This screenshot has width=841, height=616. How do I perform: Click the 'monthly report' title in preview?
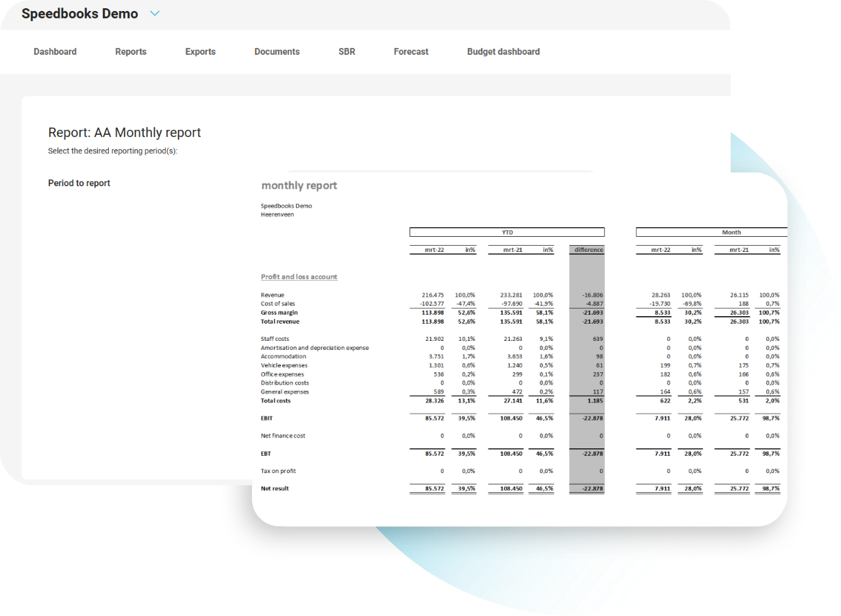pyautogui.click(x=299, y=185)
